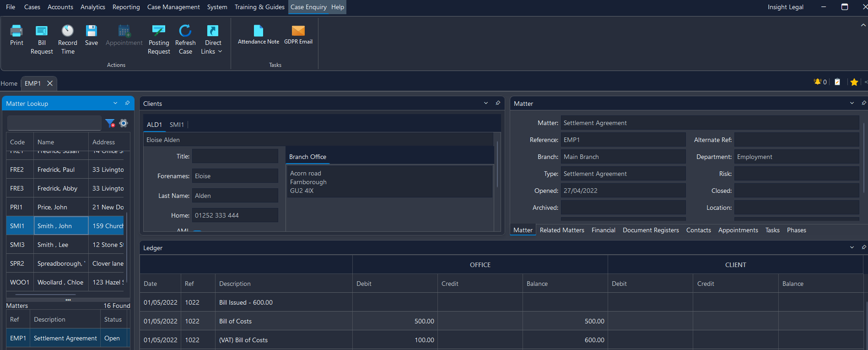Open the Phases tab
Screen dimensions: 868x350
[796, 230]
